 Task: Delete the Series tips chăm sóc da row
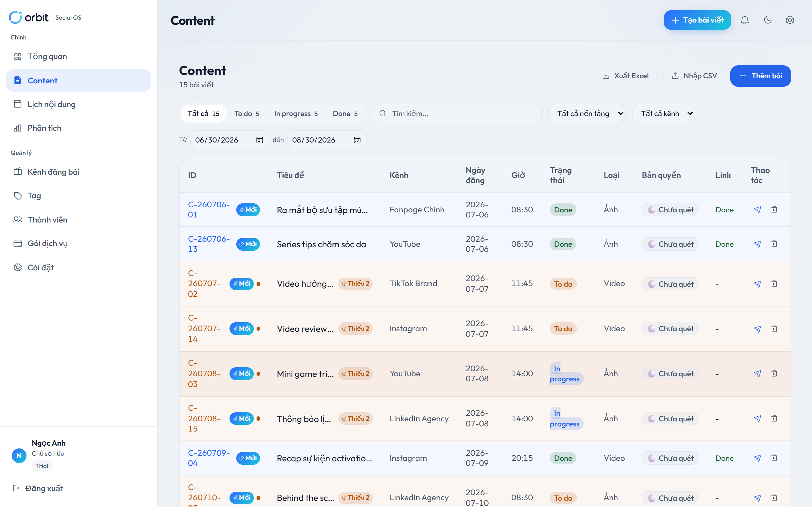pyautogui.click(x=774, y=244)
